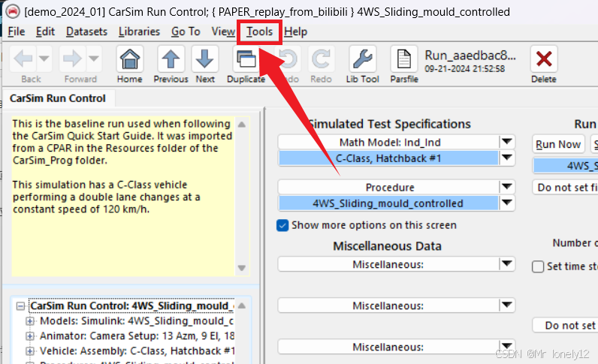The width and height of the screenshot is (598, 364).
Task: Click the third Miscellaneous: field
Action: pos(389,347)
